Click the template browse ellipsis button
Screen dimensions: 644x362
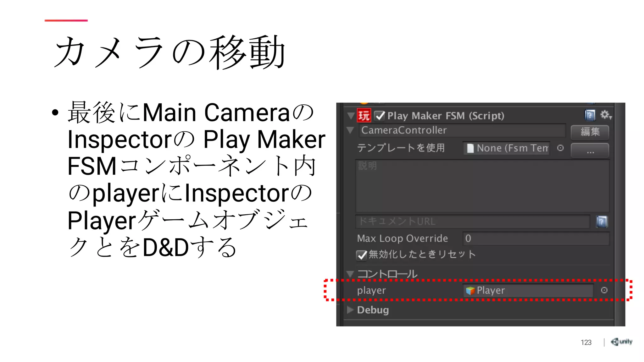pos(590,150)
